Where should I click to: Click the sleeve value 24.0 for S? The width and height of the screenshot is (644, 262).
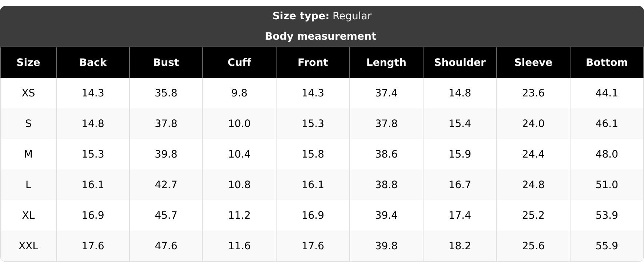pyautogui.click(x=533, y=124)
